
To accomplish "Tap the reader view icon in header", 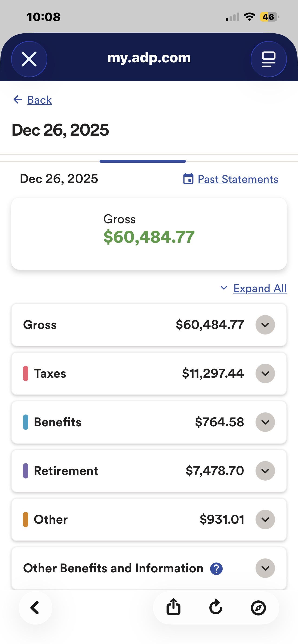I will [269, 59].
